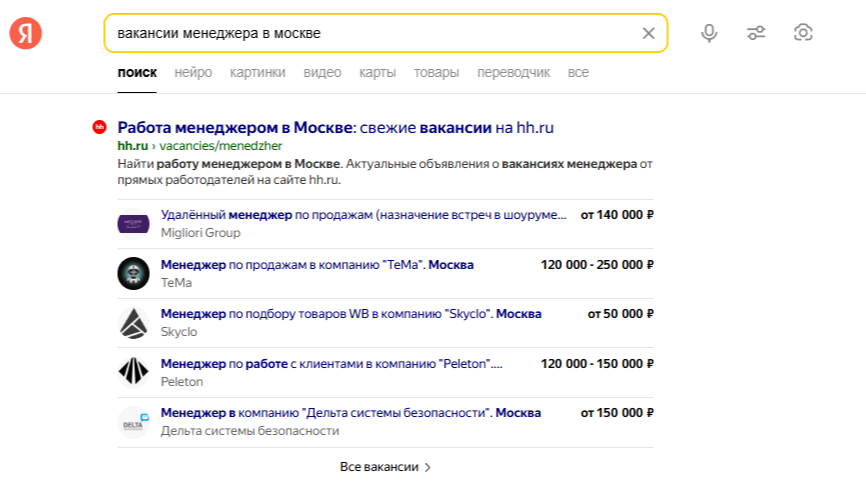Click into the search input field

(x=370, y=33)
